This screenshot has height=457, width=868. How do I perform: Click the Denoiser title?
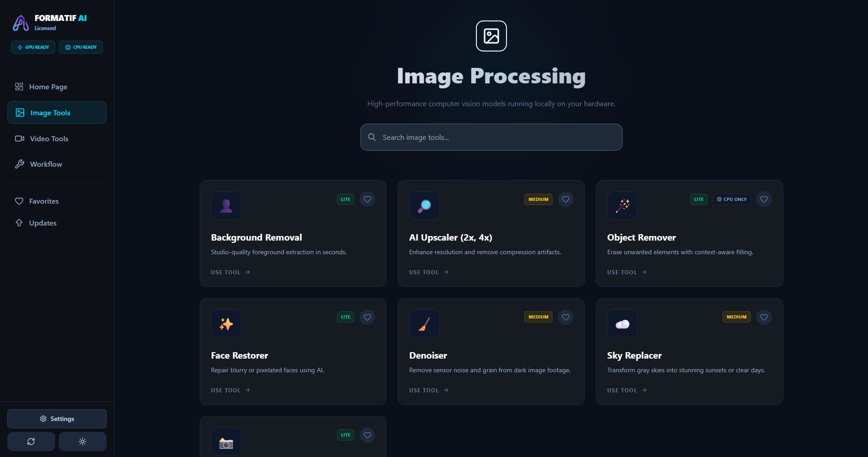click(428, 355)
